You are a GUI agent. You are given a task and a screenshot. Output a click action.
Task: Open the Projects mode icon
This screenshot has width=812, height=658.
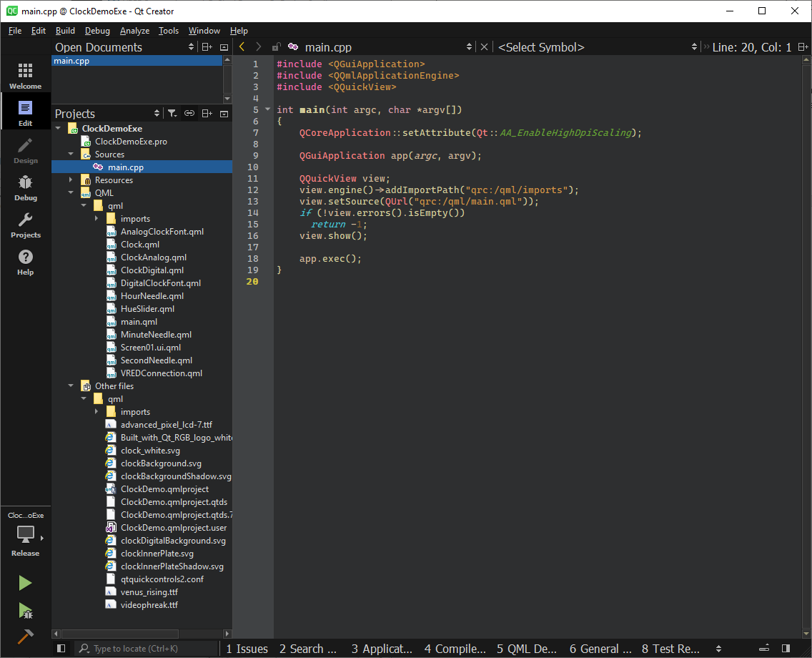25,225
